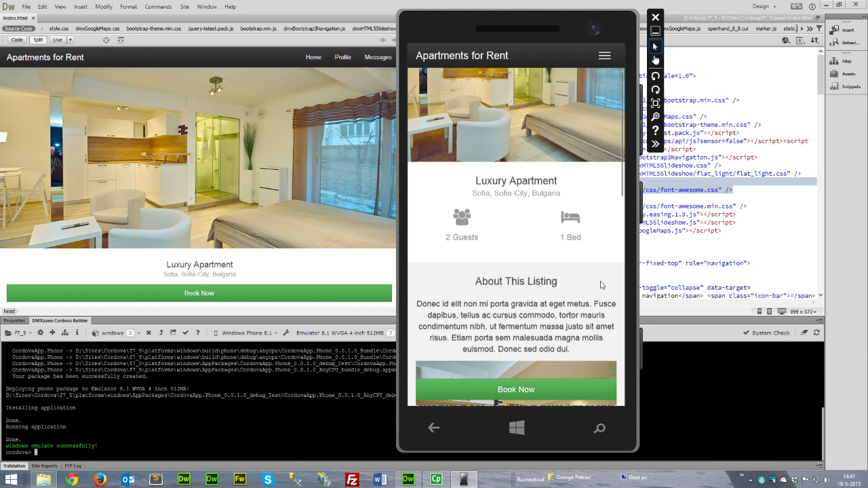Open the Format menu
This screenshot has height=488, width=868.
129,7
